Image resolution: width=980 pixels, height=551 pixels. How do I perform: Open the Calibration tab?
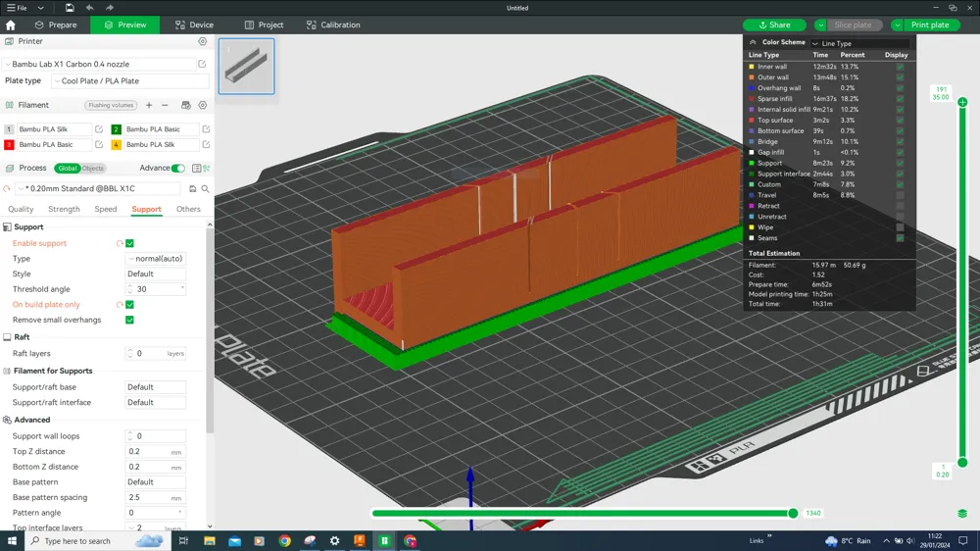pos(333,25)
